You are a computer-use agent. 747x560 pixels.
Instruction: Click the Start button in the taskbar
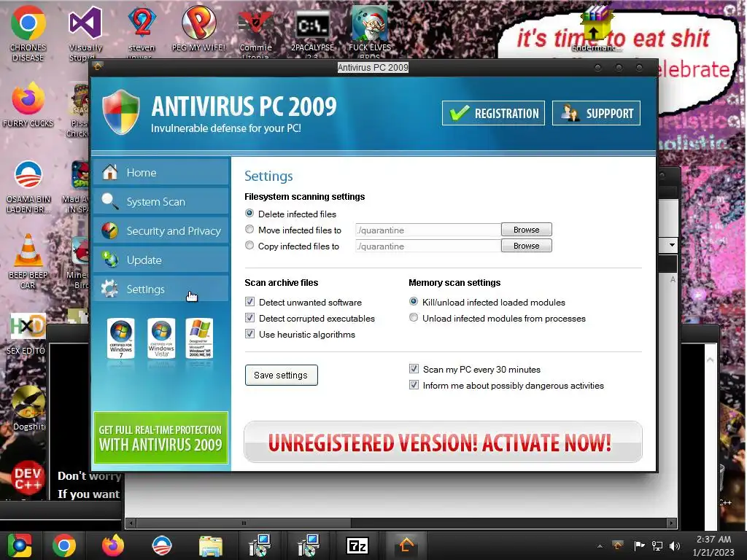point(20,545)
